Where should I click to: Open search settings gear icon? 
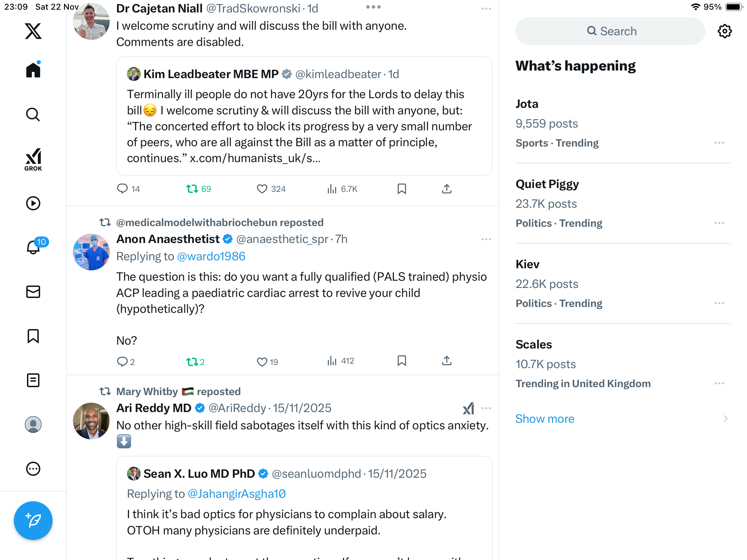[x=725, y=31]
